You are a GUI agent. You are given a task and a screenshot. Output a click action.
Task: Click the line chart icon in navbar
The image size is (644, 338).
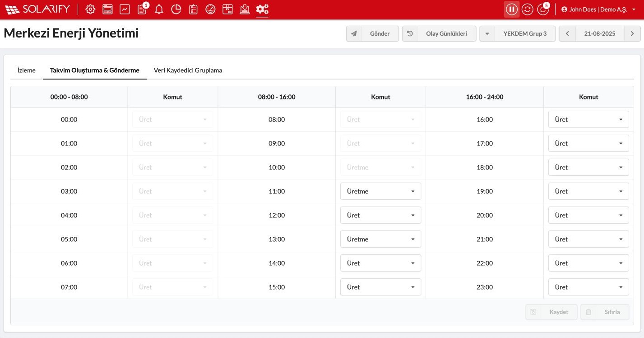pos(125,9)
